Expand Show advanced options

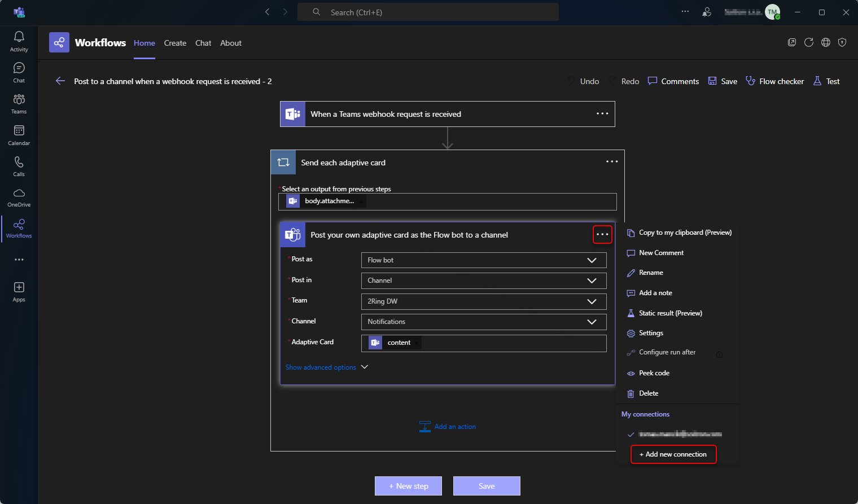tap(326, 367)
